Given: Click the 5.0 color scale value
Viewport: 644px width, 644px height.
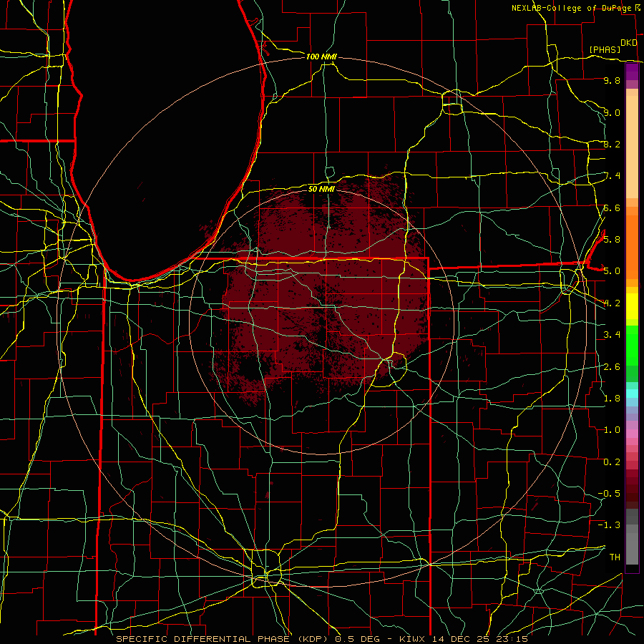Looking at the screenshot, I should pos(612,271).
